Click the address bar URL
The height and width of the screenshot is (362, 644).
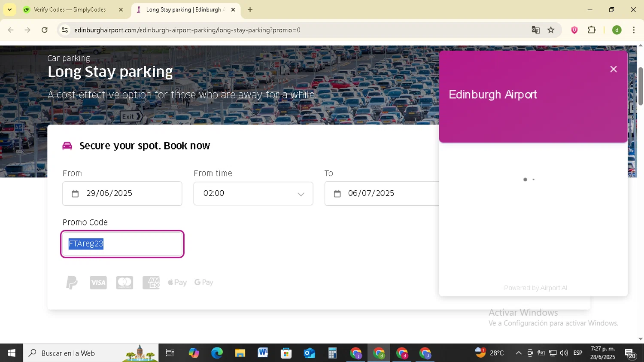click(187, 30)
